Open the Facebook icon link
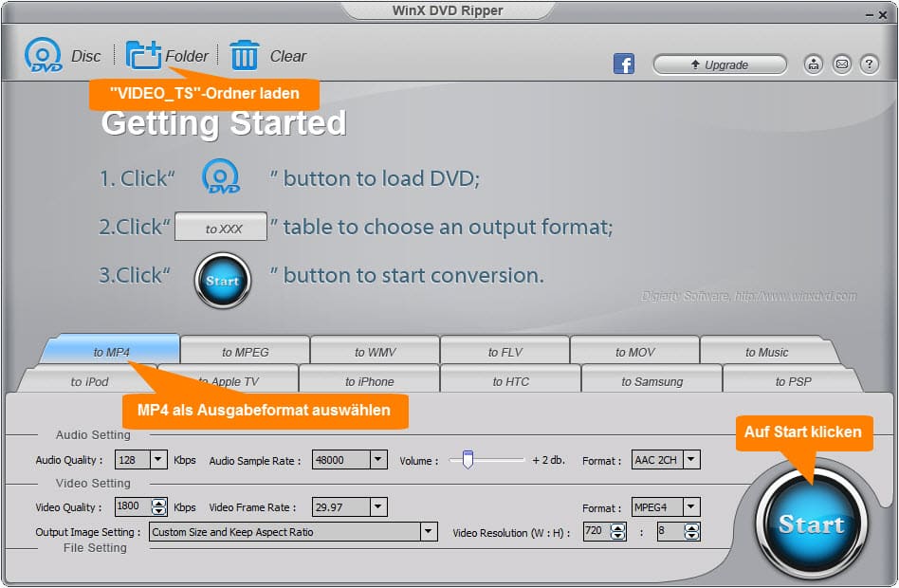 coord(624,64)
